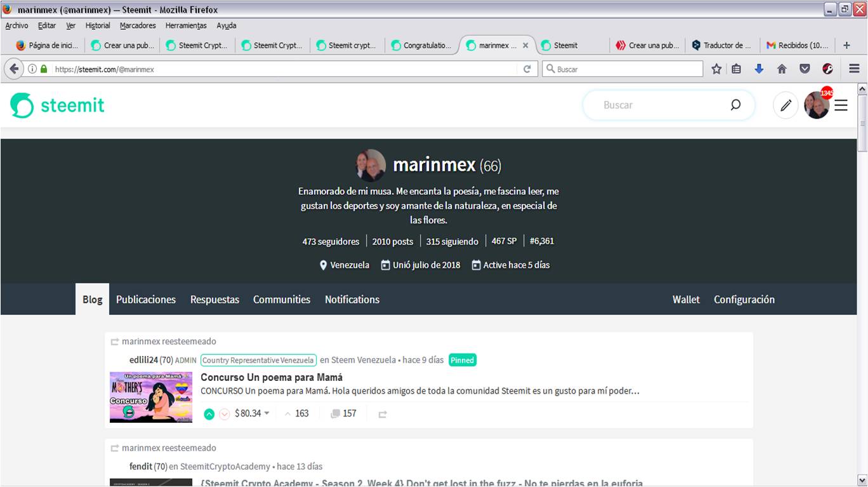Open the edlili24 author link
The width and height of the screenshot is (868, 487).
[143, 360]
